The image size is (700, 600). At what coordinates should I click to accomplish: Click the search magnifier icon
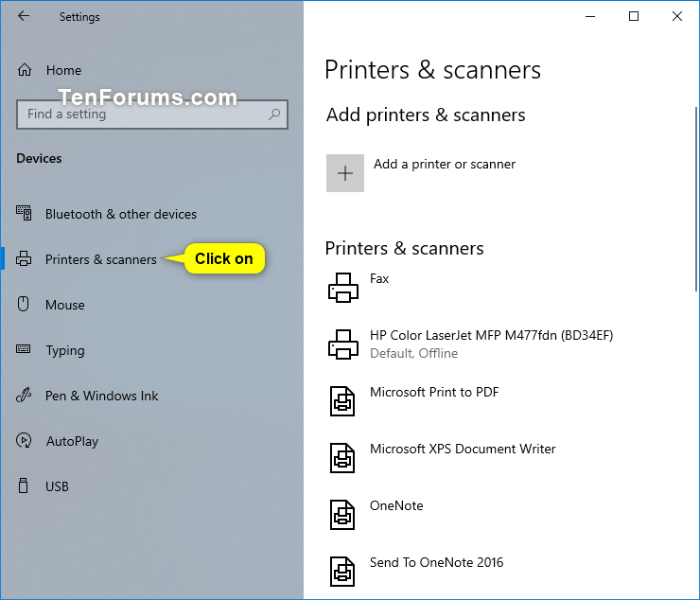(x=274, y=115)
